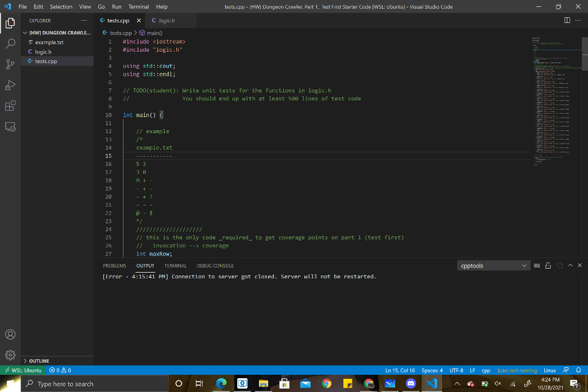Open the cpptools output channel dropdown
588x392 pixels.
494,266
